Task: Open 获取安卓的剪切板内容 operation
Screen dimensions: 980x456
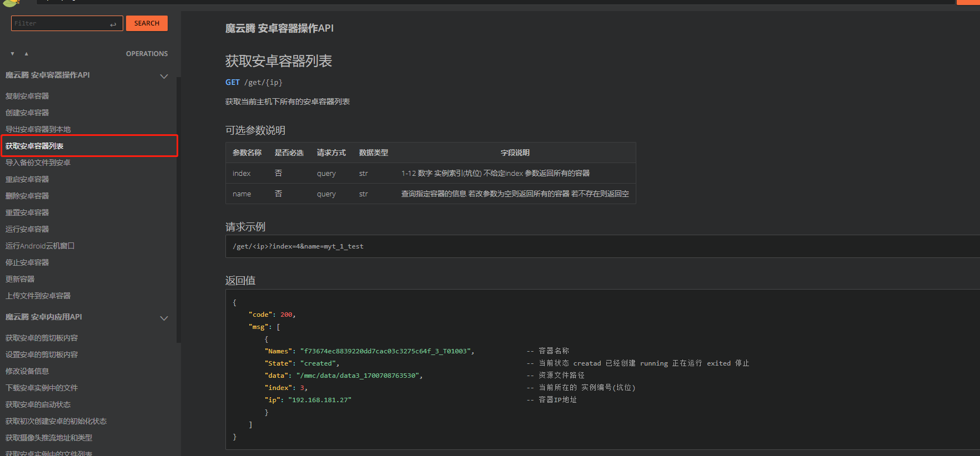Action: coord(42,338)
